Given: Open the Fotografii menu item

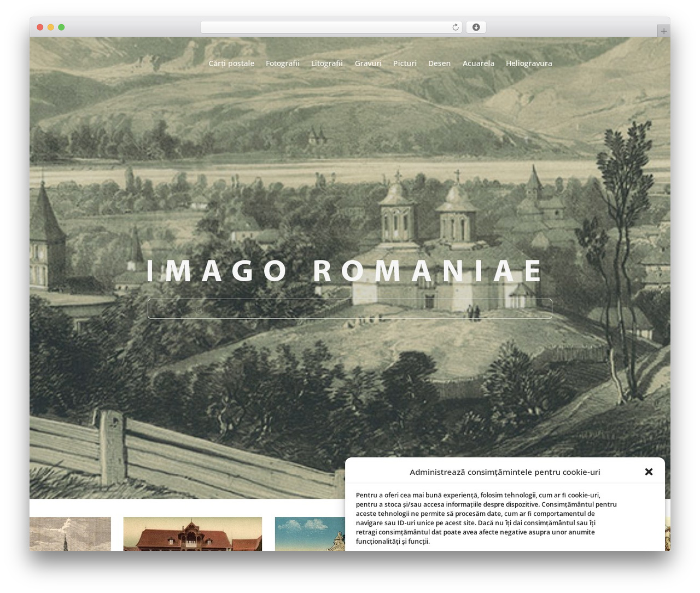Looking at the screenshot, I should 283,63.
